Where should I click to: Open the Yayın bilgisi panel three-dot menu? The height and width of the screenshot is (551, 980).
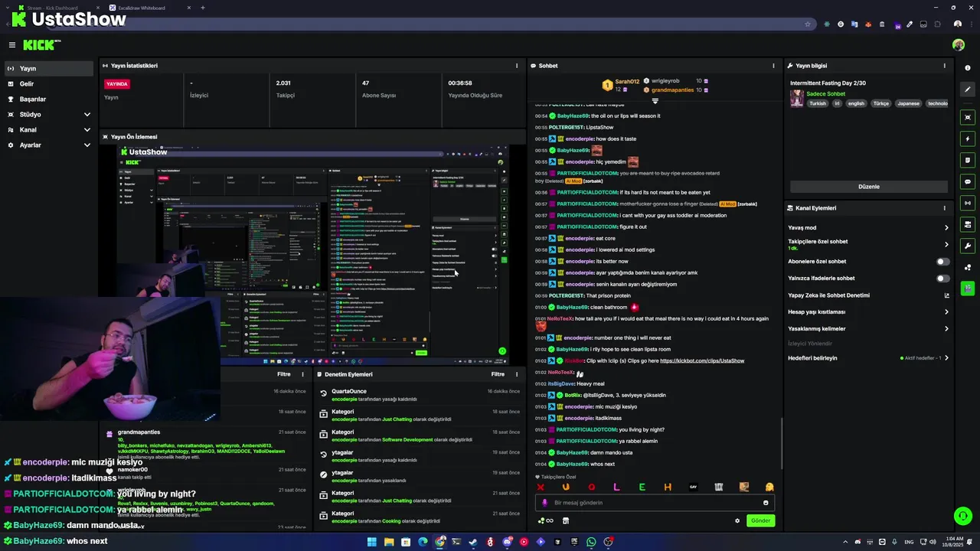point(944,66)
